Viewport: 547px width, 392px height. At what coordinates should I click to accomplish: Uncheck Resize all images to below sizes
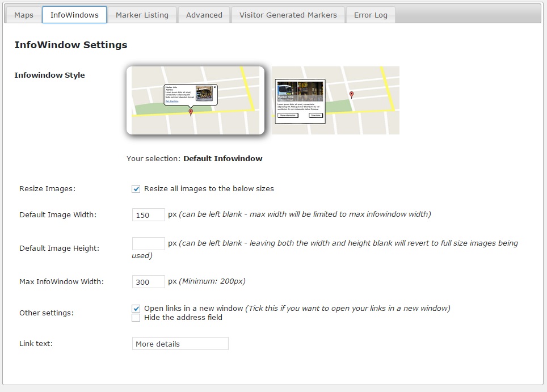[x=136, y=189]
